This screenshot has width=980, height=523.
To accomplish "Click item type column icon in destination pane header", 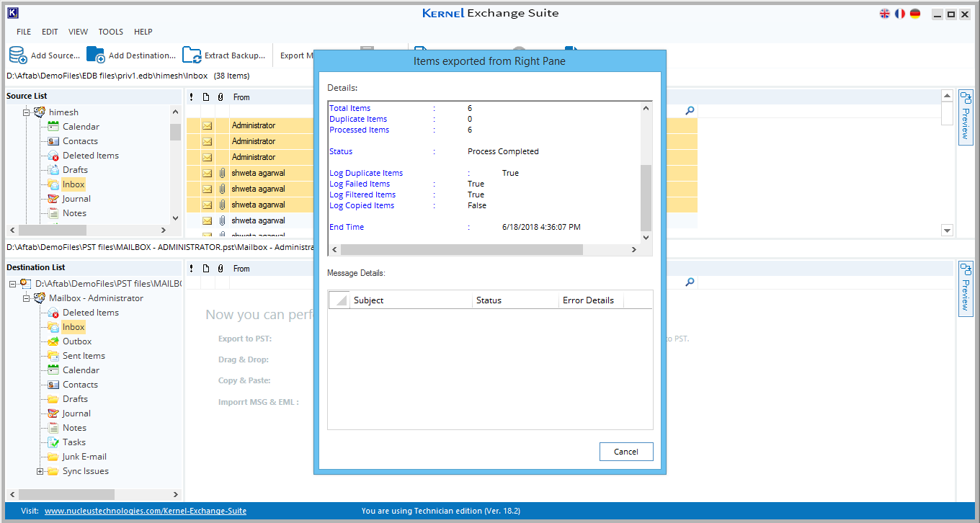I will (x=206, y=269).
